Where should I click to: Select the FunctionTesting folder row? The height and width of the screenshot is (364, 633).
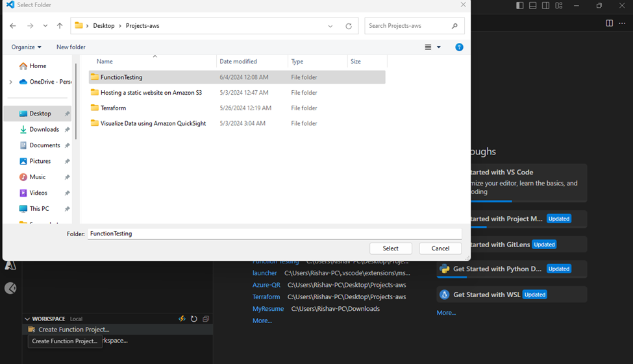coord(237,77)
